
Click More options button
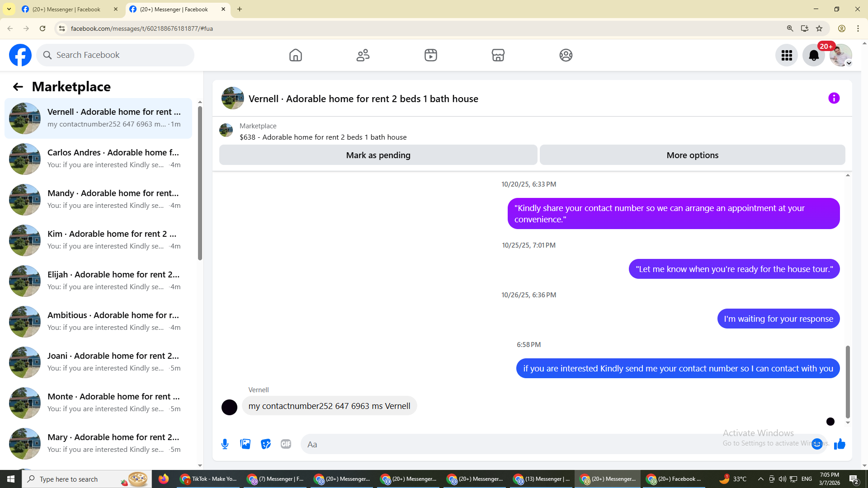coord(693,155)
